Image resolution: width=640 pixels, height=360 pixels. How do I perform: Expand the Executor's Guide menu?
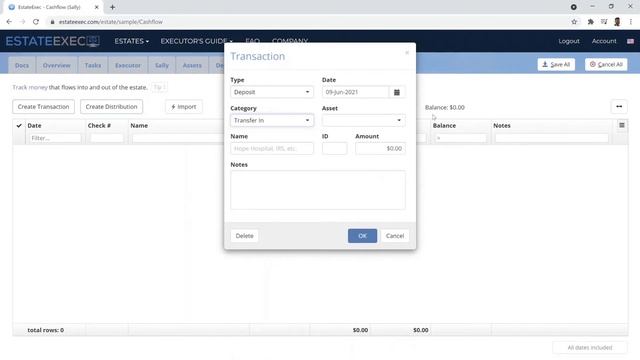196,41
